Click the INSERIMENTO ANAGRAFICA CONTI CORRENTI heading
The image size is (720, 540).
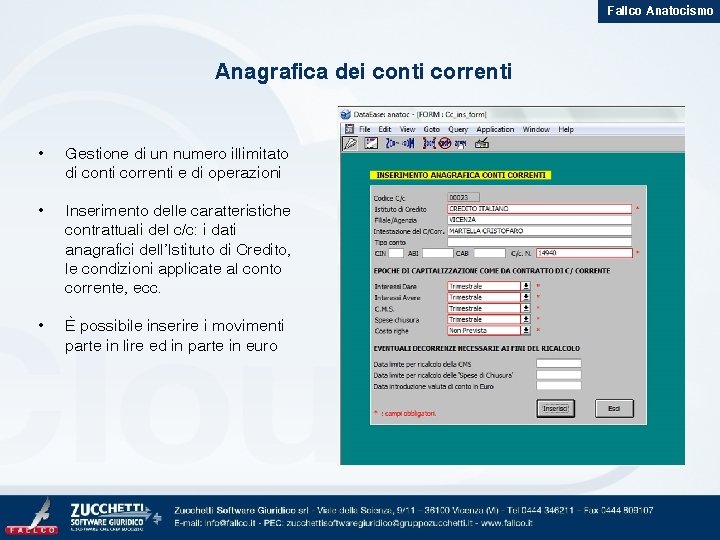461,175
